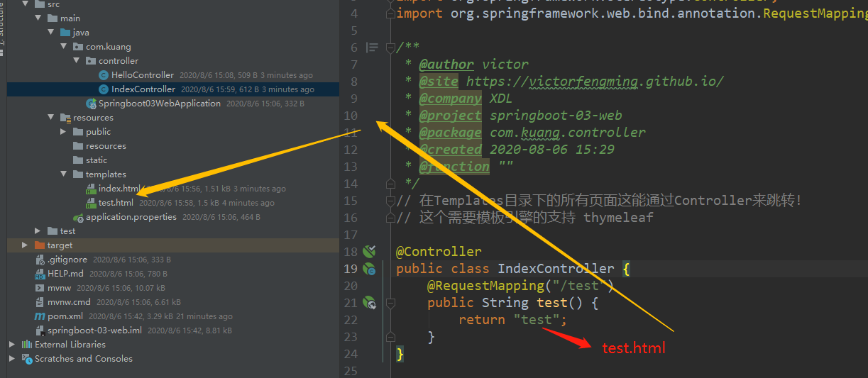Click the External Libraries bar-chart icon
868x378 pixels.
(27, 345)
